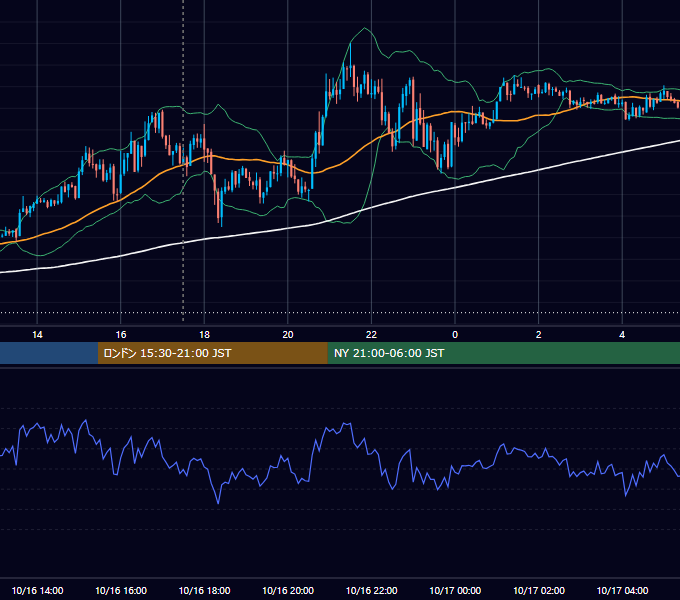Click the 14 hour label on price chart axis
Screen dimensions: 680x600
pyautogui.click(x=37, y=335)
